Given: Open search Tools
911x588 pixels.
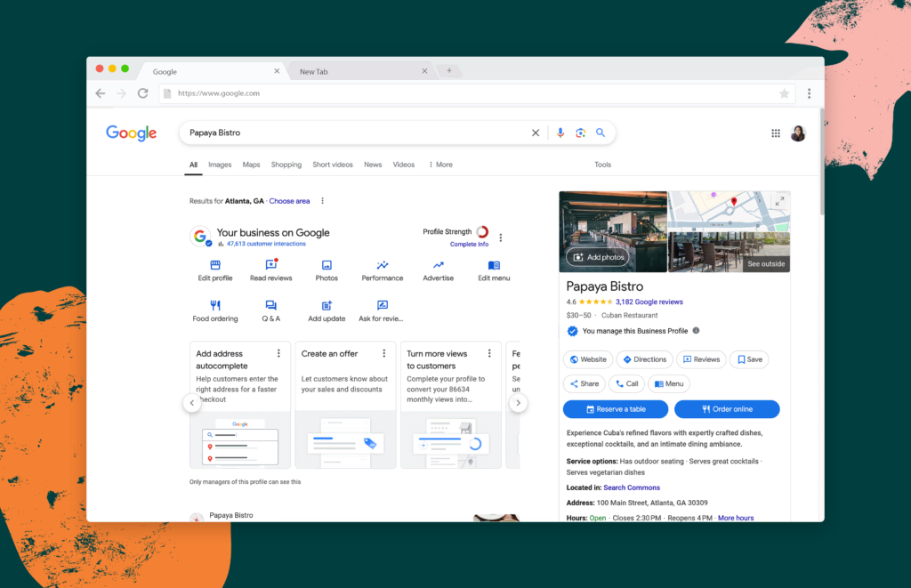Looking at the screenshot, I should (602, 165).
